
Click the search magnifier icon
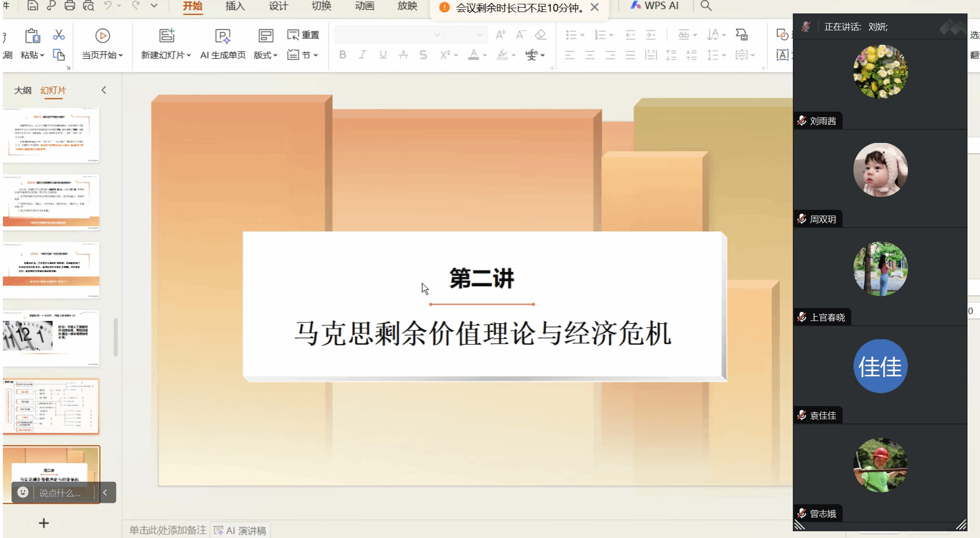[706, 6]
